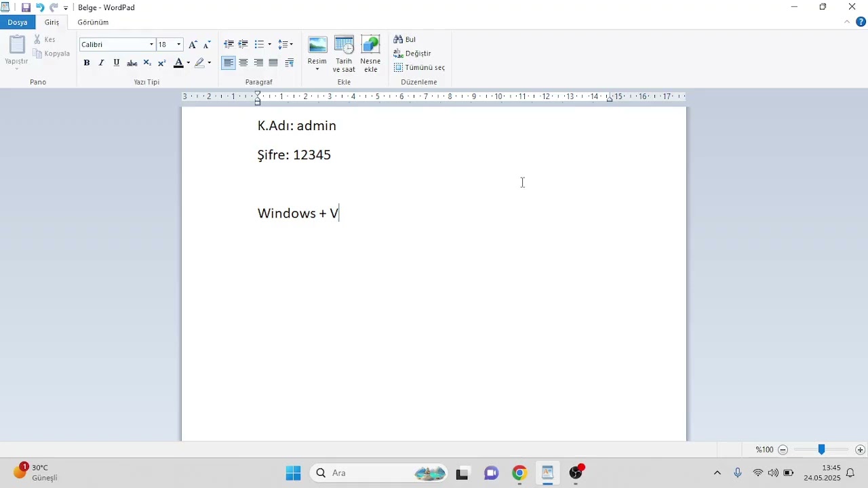Open Google Chrome from taskbar

point(519,473)
